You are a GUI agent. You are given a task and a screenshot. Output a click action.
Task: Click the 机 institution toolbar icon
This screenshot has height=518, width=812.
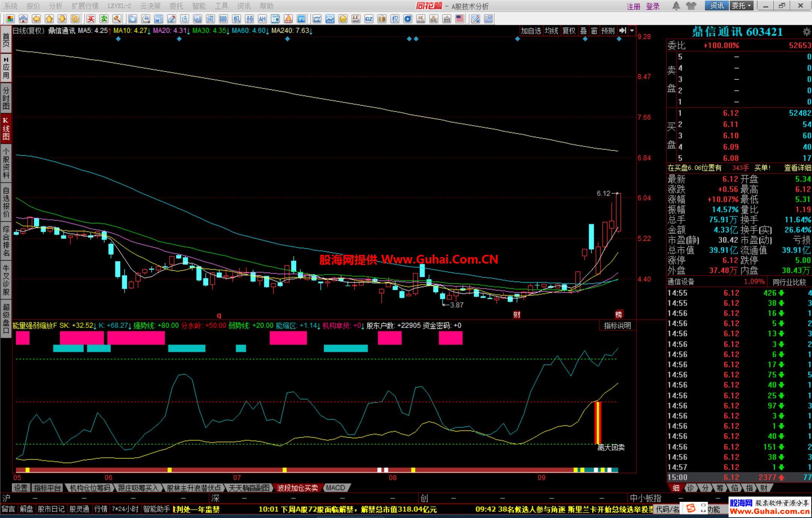coord(236,19)
